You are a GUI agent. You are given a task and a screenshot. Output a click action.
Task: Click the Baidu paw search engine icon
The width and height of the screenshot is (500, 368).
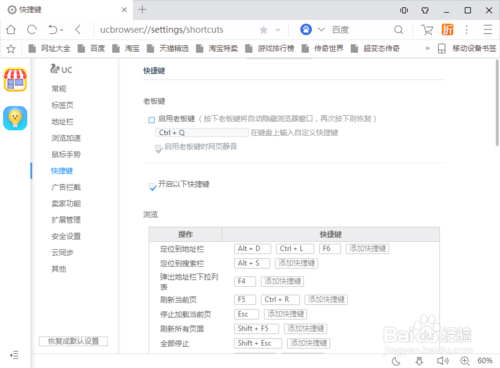[306, 30]
